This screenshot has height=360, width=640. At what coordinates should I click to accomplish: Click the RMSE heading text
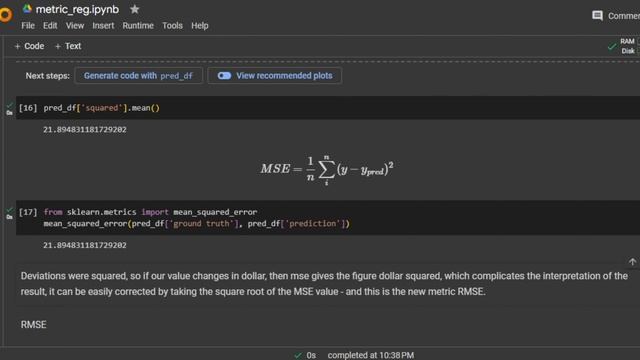point(33,324)
